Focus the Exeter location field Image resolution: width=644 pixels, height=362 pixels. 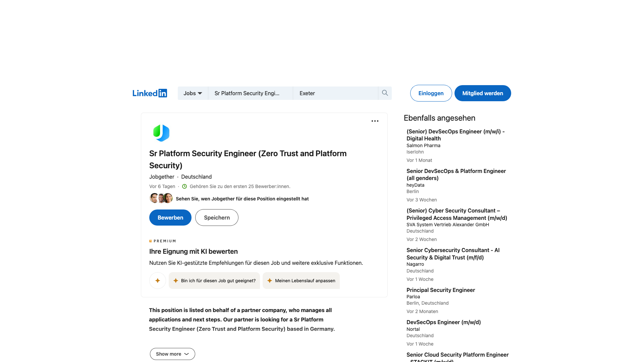335,93
